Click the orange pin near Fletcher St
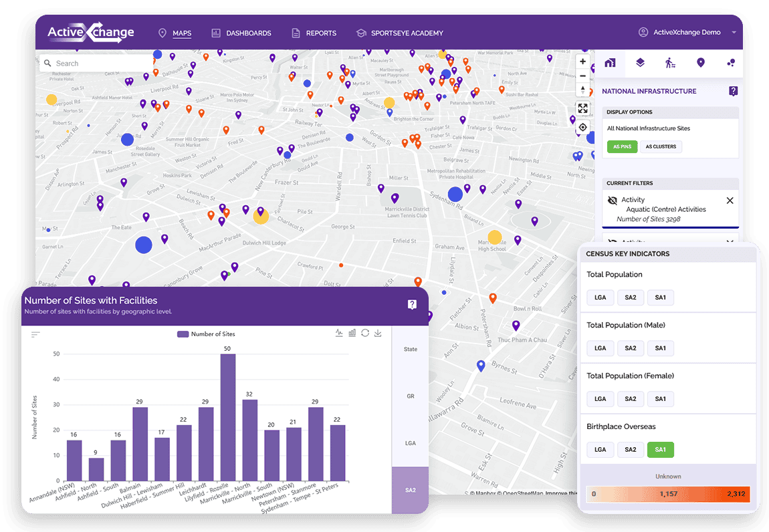 [x=493, y=298]
